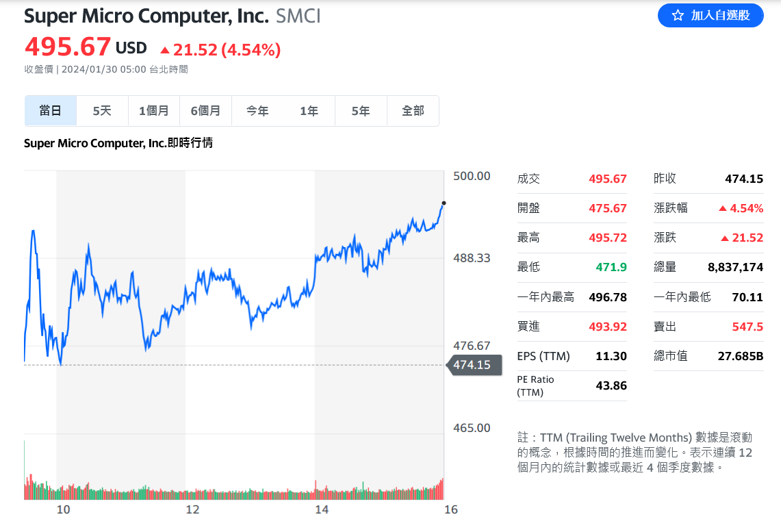Viewport: 781px width, 532px height.
Task: Click the 14 hour marker on the time axis
Action: coord(322,509)
